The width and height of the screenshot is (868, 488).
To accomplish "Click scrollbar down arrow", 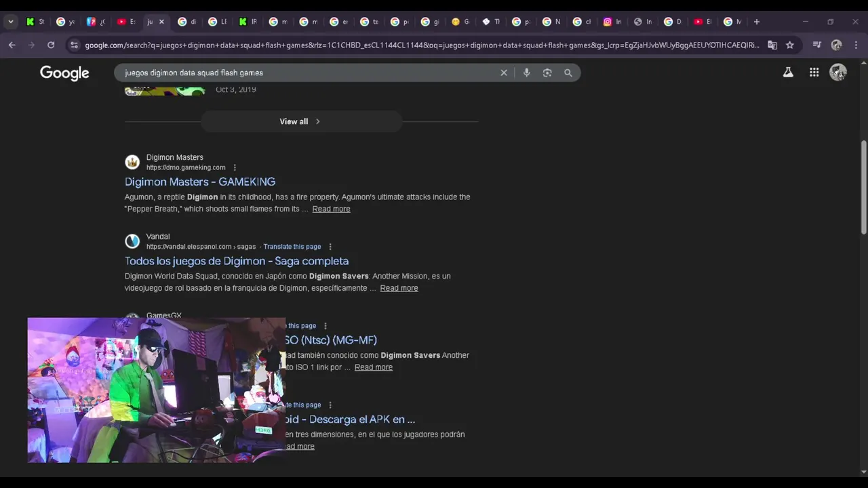I will (863, 472).
